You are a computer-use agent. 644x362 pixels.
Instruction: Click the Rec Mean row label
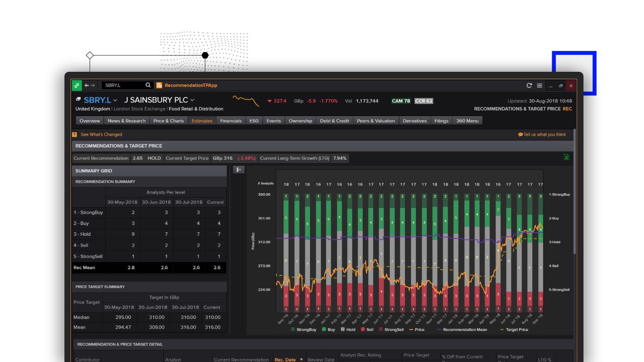coord(84,268)
